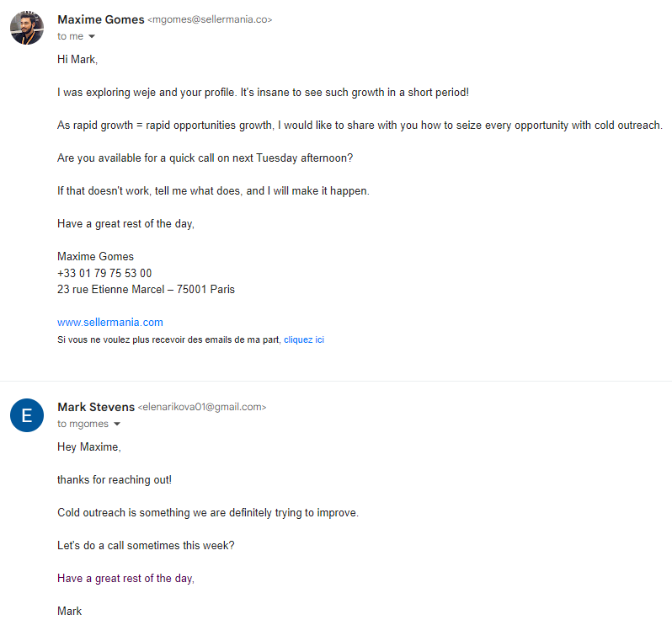
Task: Click the mgomes@sellermania.co email address
Action: pyautogui.click(x=210, y=19)
